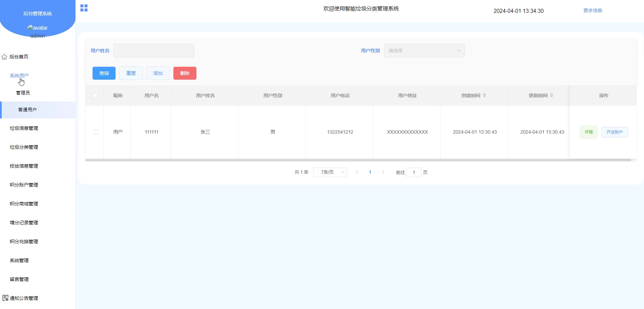Click the red 删除 delete button
This screenshot has height=309, width=644.
185,73
